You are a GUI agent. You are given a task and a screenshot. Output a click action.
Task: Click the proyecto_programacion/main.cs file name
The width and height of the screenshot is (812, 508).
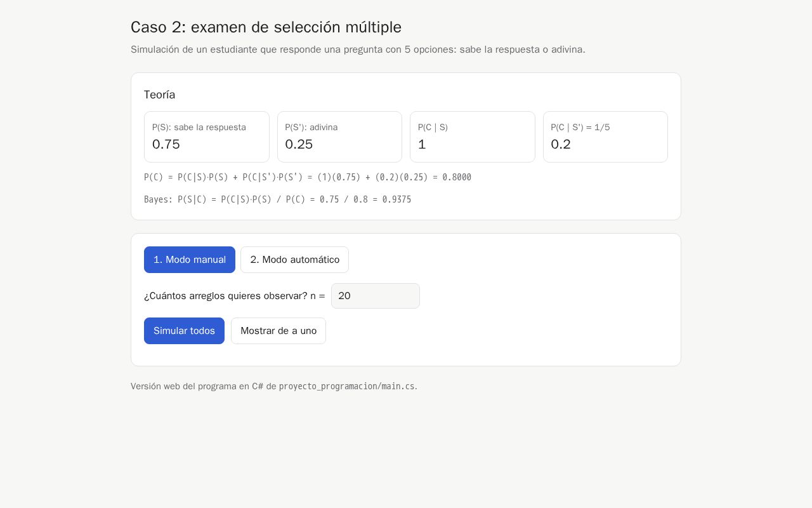[x=347, y=386]
